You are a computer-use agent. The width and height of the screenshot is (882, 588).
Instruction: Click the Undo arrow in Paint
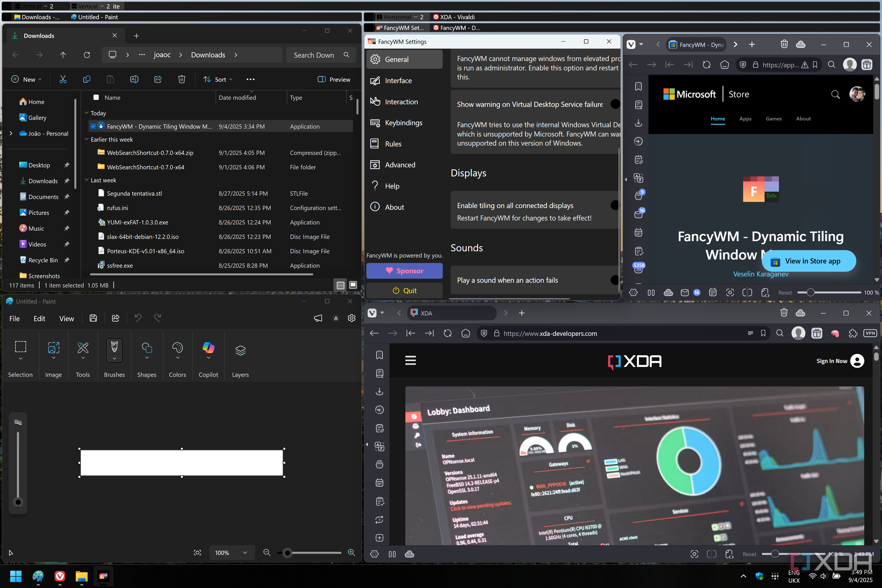point(138,318)
